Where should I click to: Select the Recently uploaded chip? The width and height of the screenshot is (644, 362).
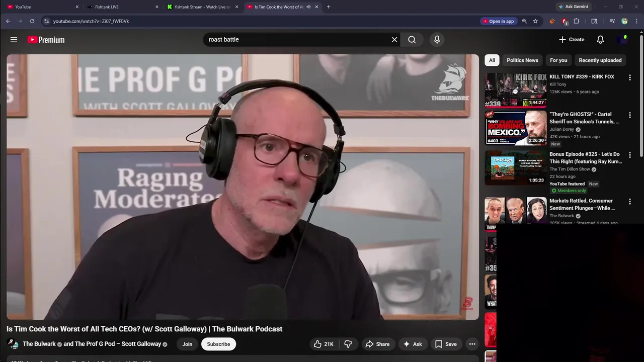tap(600, 60)
